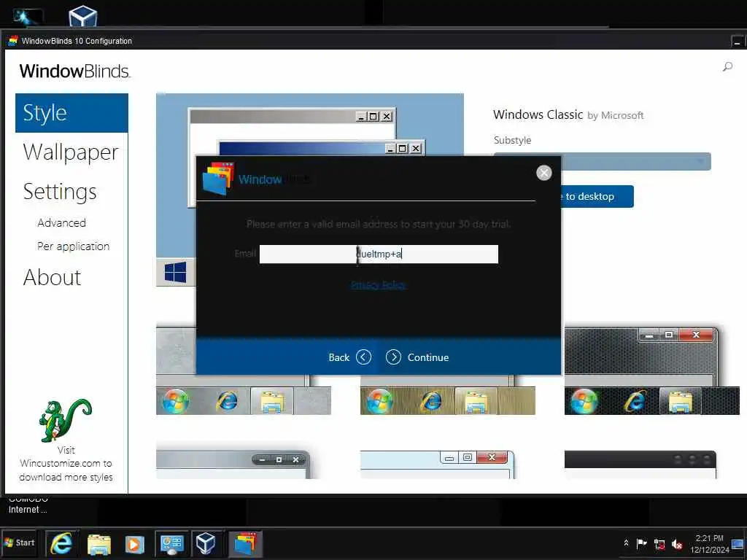Viewport: 747px width, 560px height.
Task: Open Per application settings
Action: 74,246
